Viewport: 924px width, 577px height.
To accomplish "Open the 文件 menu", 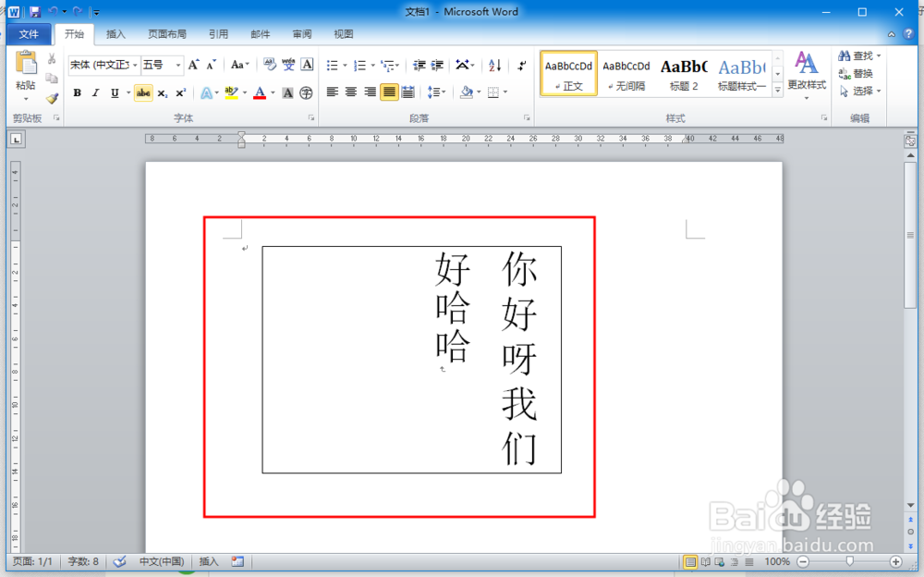I will click(x=30, y=33).
